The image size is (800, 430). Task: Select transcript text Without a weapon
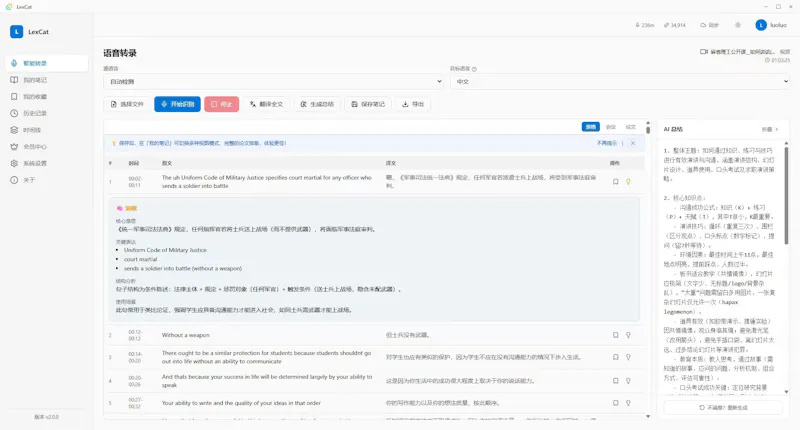pyautogui.click(x=186, y=335)
